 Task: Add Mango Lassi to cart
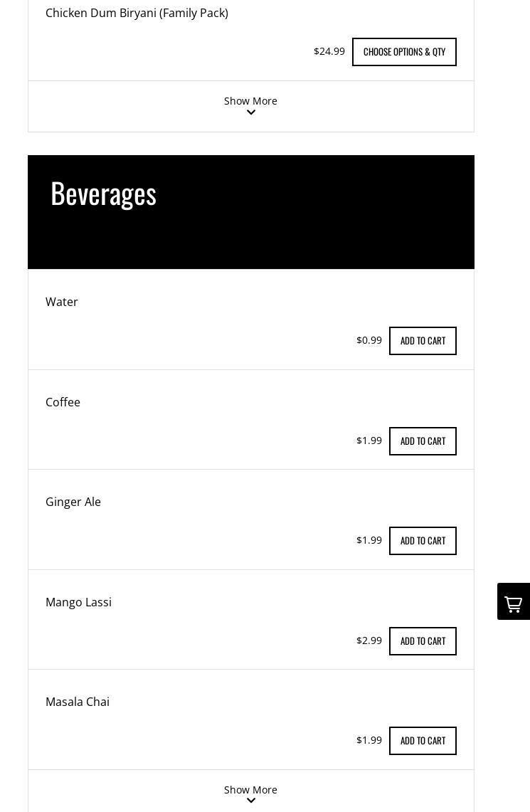423,641
